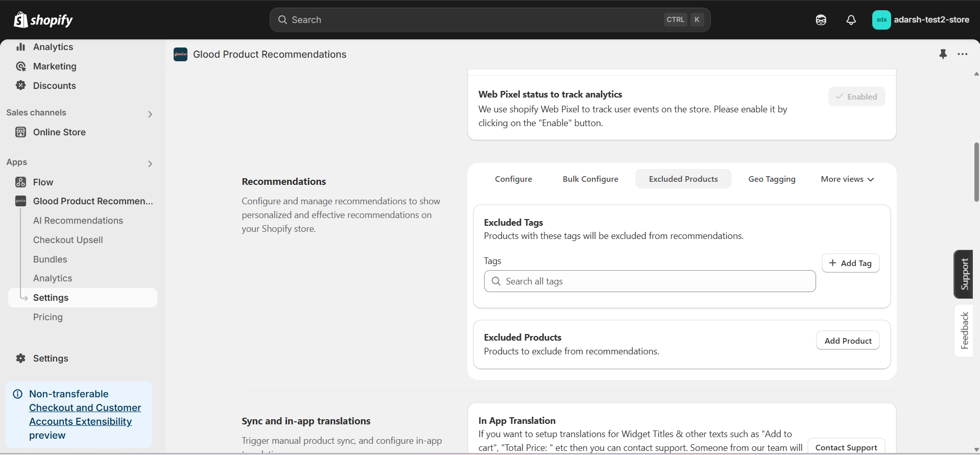The image size is (980, 455).
Task: Click the Analytics bar chart icon
Action: click(x=21, y=47)
